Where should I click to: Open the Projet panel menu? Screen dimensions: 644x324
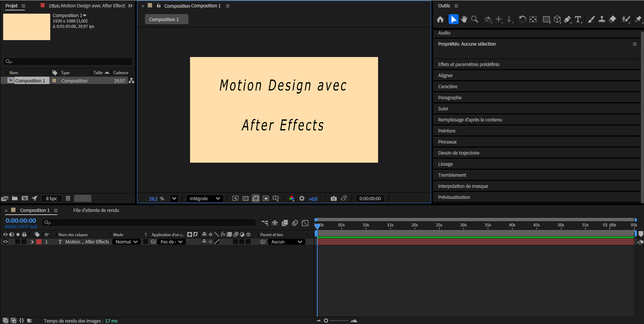(23, 6)
